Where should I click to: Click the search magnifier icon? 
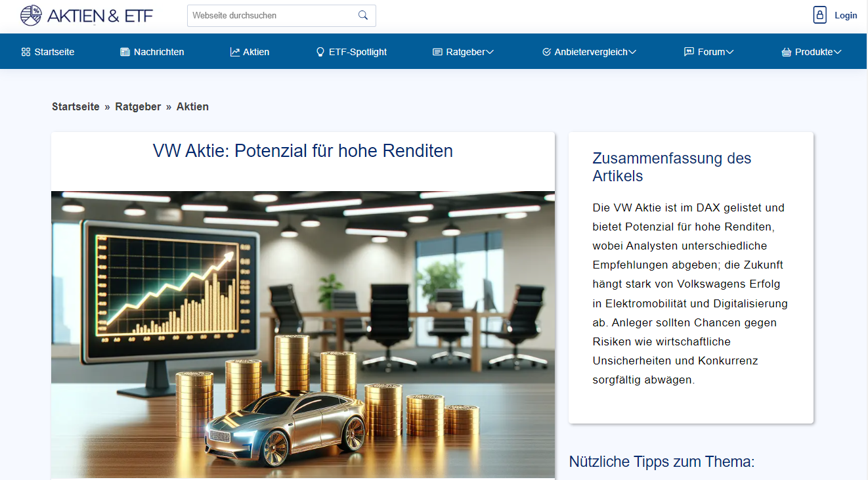363,15
